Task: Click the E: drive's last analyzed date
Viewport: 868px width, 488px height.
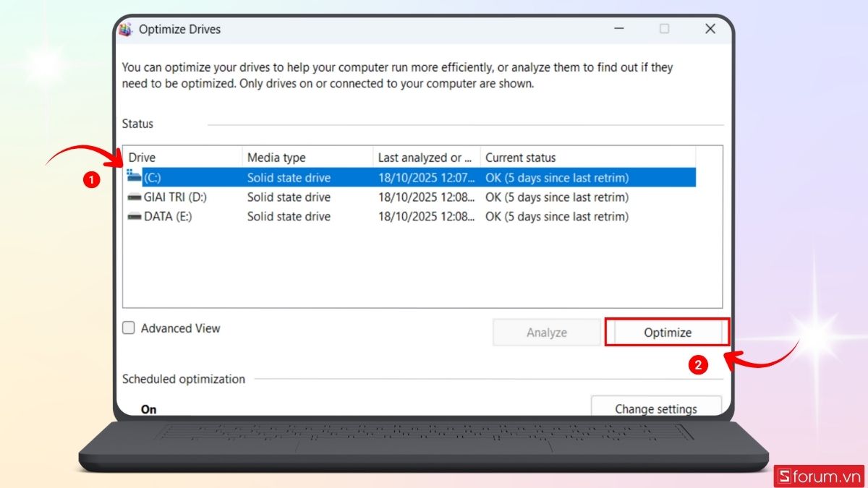Action: pos(427,216)
